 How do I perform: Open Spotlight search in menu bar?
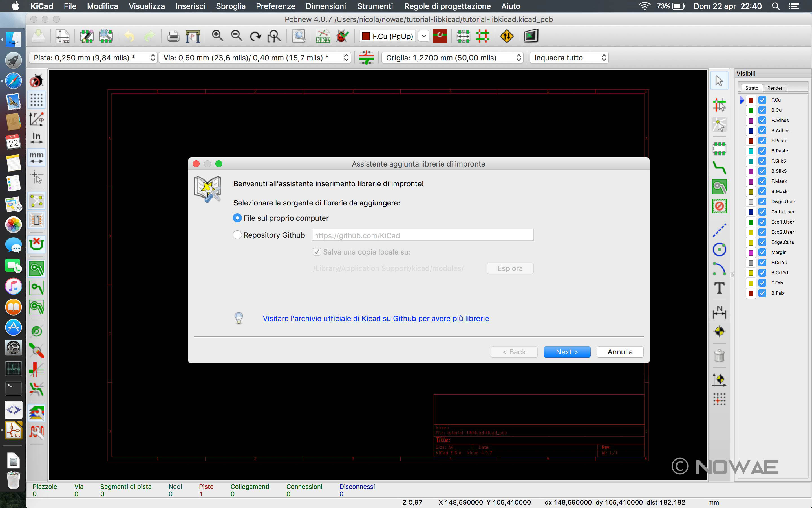(776, 6)
